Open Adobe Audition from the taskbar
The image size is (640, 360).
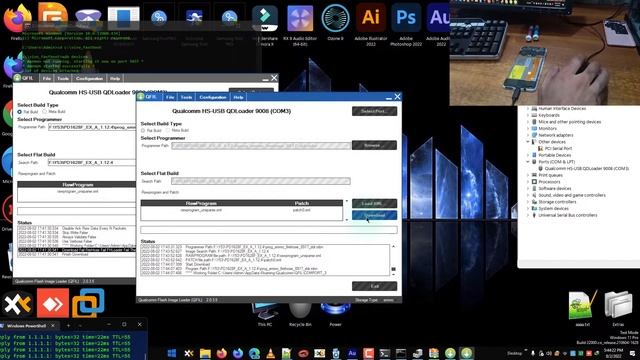pos(352,353)
